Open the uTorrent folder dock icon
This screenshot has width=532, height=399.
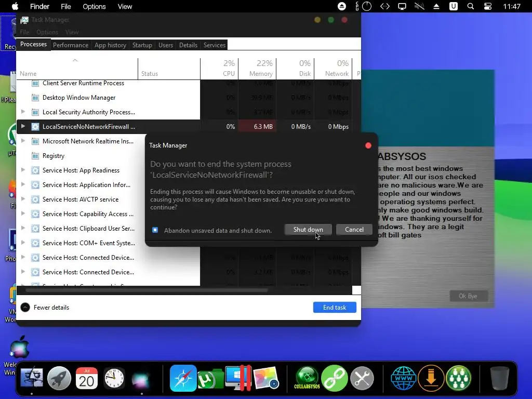click(x=210, y=379)
